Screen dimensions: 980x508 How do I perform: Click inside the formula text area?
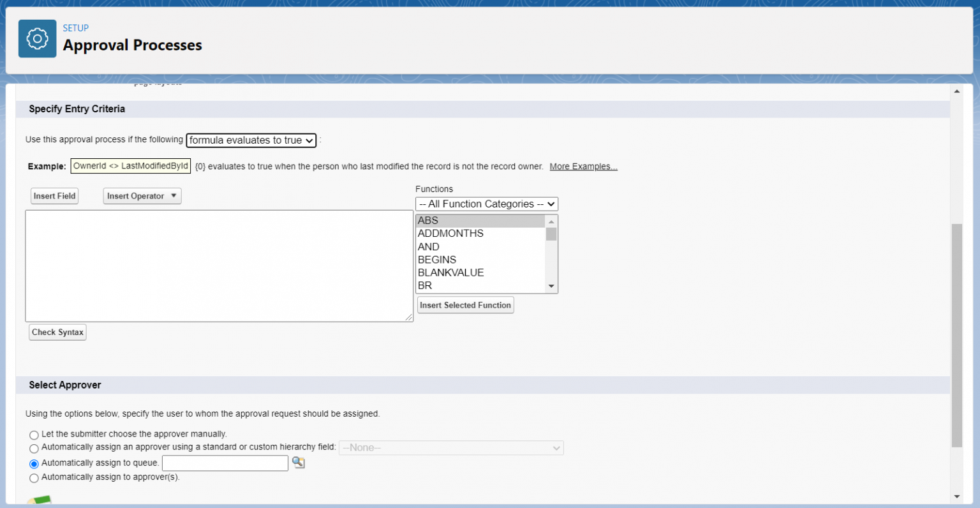coord(219,265)
